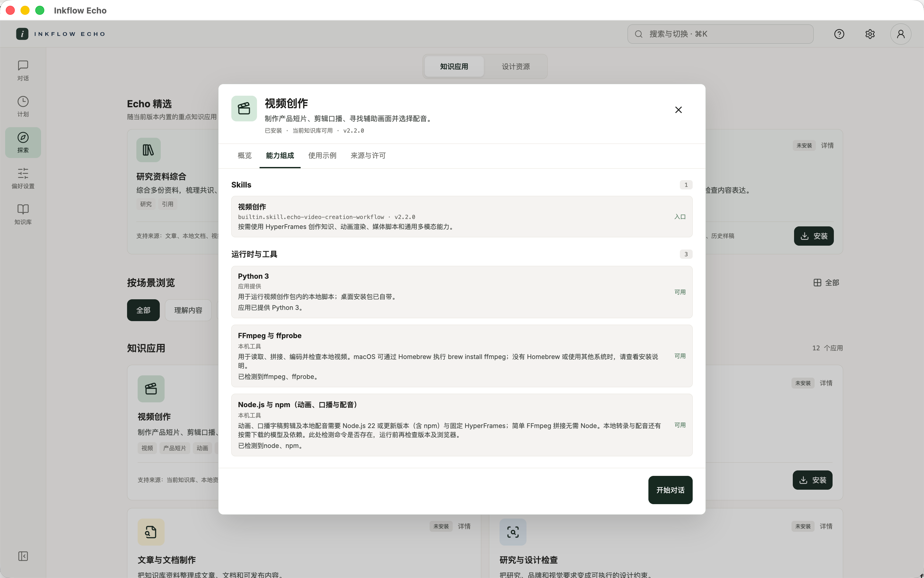Click 可用 status on FFmpeg row
This screenshot has width=924, height=578.
click(x=680, y=356)
